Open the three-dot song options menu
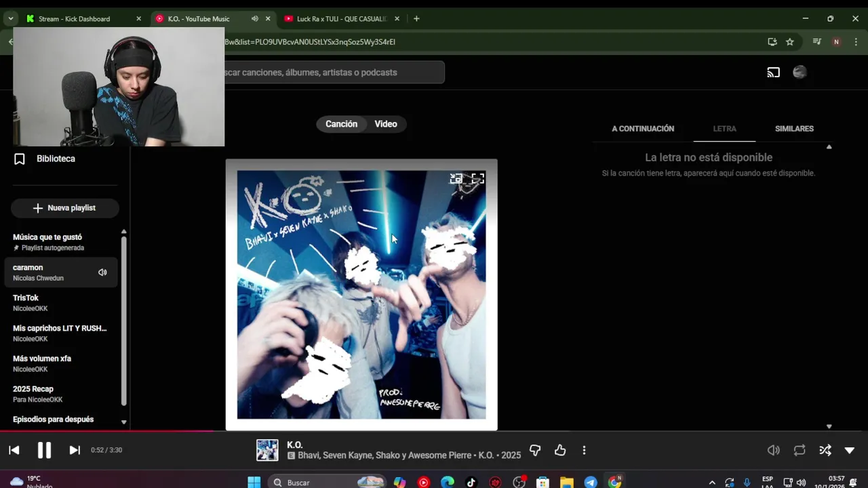Viewport: 868px width, 488px height. [584, 450]
